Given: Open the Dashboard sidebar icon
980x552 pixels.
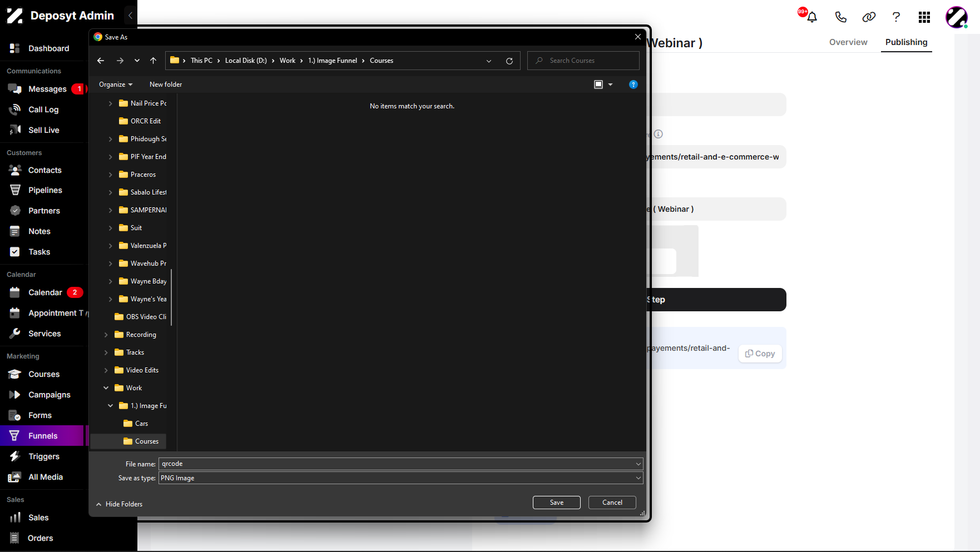Looking at the screenshot, I should (x=15, y=48).
